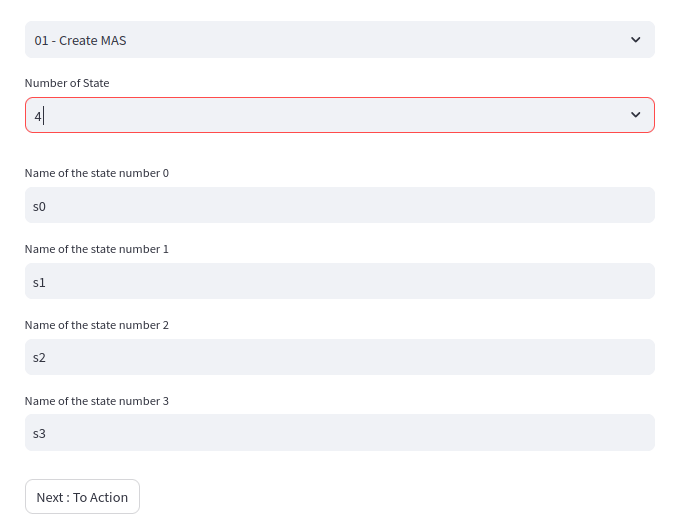Click the selected value '4' in Number of State
The image size is (685, 524).
[38, 116]
